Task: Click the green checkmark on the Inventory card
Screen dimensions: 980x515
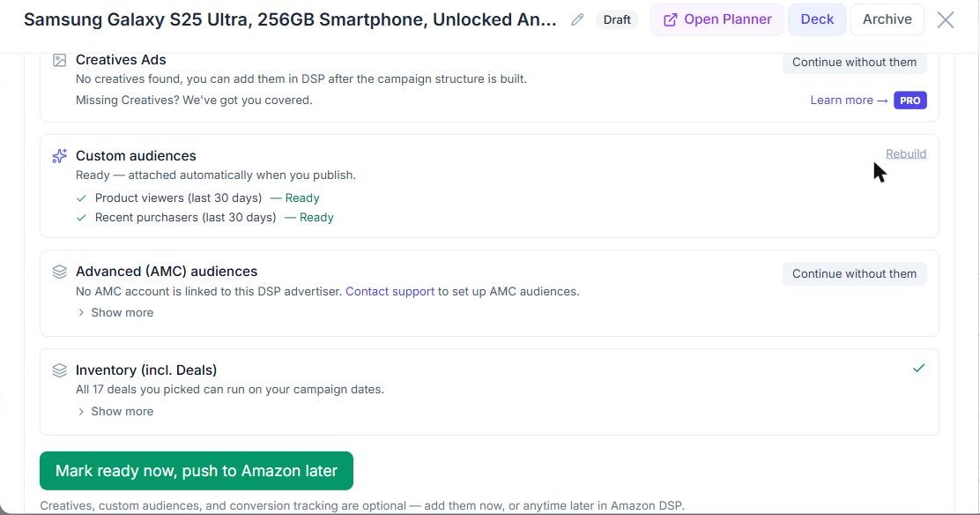Action: point(918,368)
